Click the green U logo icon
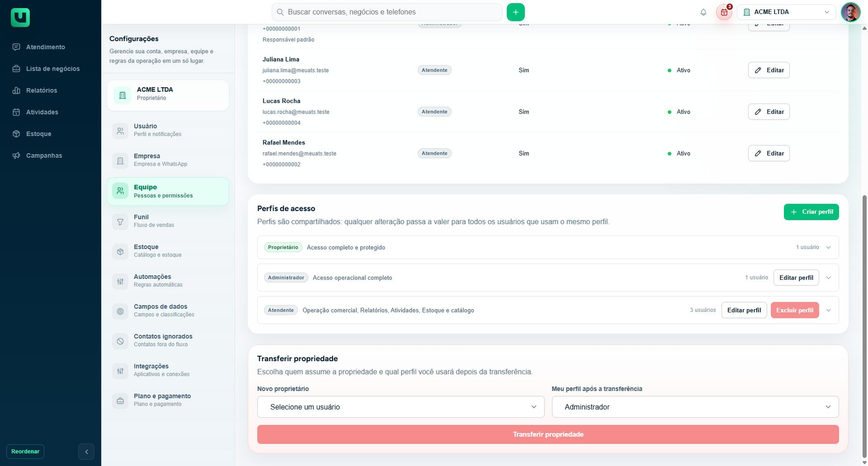The height and width of the screenshot is (466, 868). point(20,17)
